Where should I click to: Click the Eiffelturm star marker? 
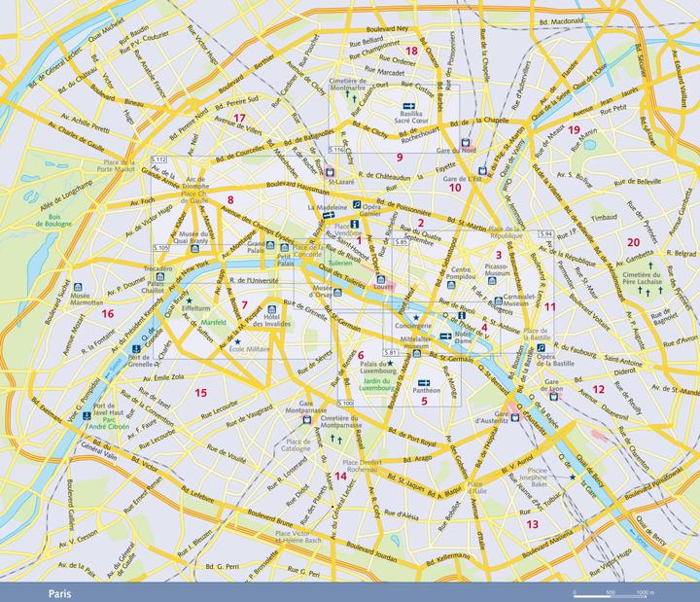189,301
